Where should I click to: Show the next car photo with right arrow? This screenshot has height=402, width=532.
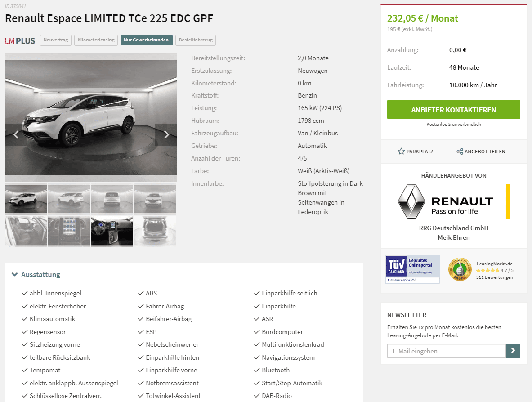pyautogui.click(x=166, y=135)
